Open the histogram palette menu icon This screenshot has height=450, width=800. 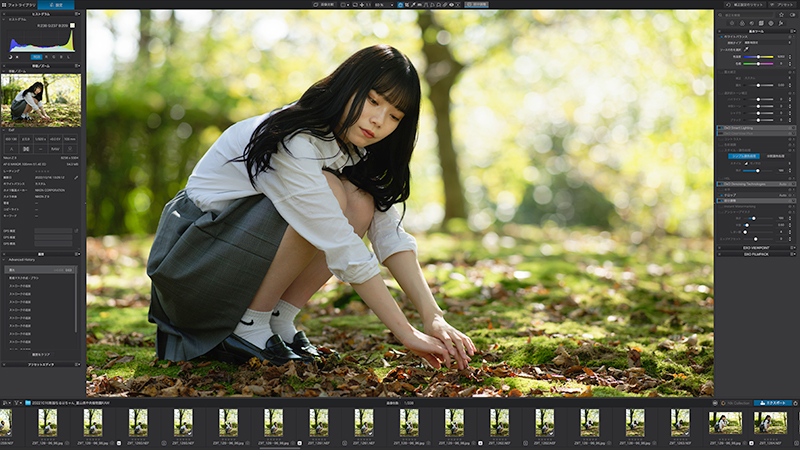coord(78,14)
